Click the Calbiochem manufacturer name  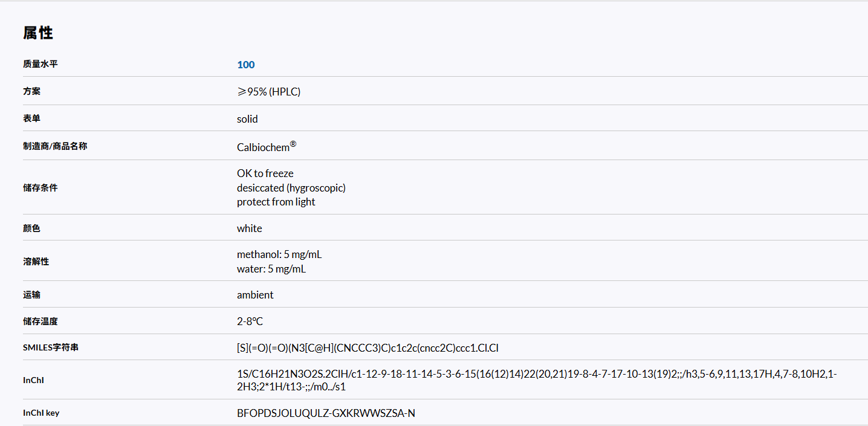point(264,147)
